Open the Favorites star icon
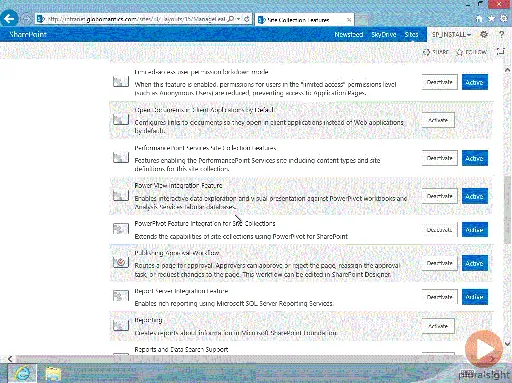This screenshot has height=383, width=512. coord(491,19)
